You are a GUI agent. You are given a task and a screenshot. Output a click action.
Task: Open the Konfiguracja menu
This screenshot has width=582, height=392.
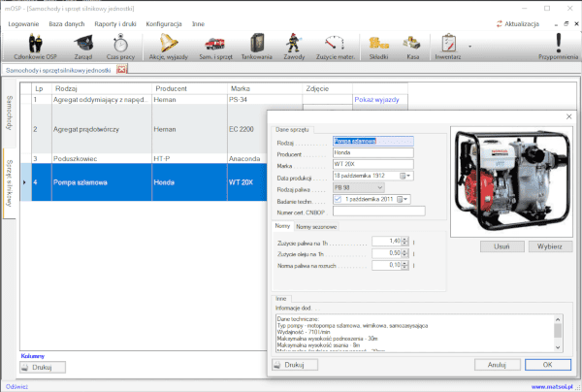pyautogui.click(x=164, y=23)
